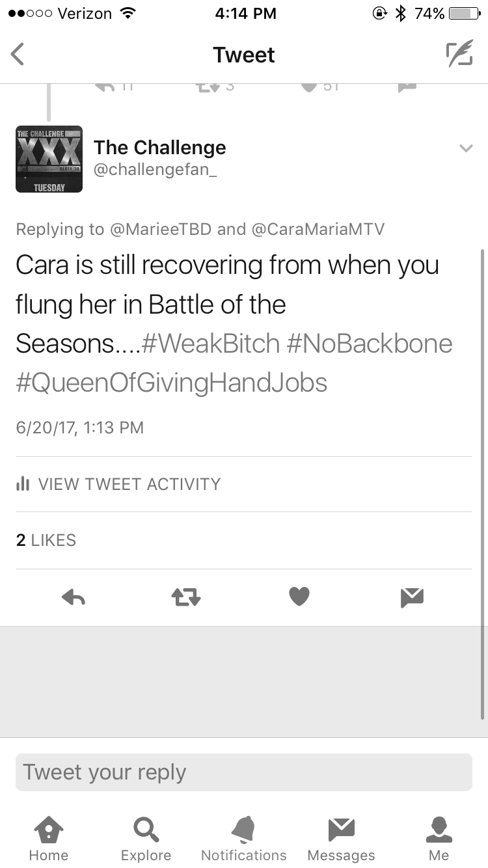Open the Notifications tab
The image size is (488, 868).
(244, 839)
